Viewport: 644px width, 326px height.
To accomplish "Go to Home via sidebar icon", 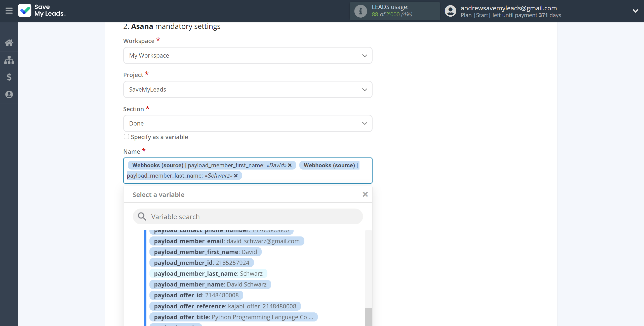I will tap(9, 43).
